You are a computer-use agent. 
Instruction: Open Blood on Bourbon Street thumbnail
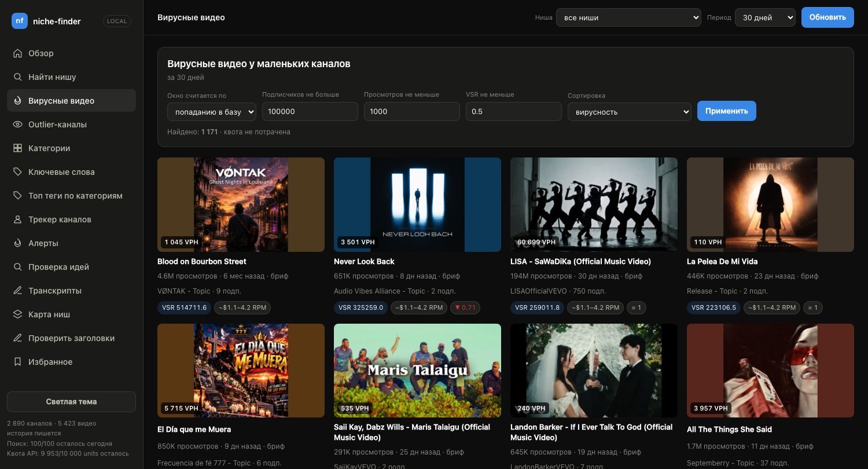pyautogui.click(x=241, y=204)
